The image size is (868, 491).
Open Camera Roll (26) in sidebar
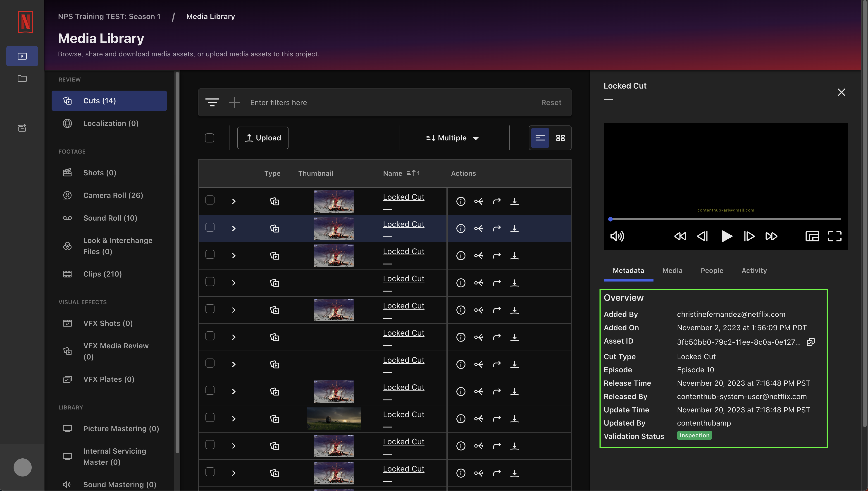pyautogui.click(x=113, y=195)
